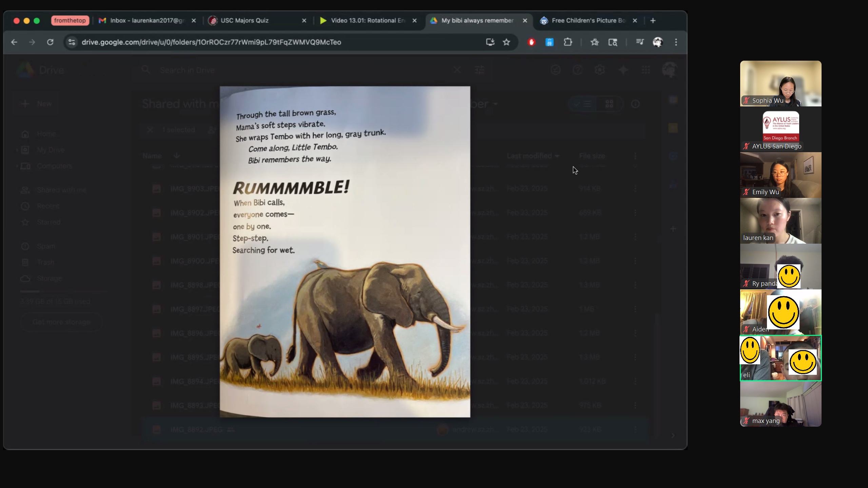Switch to grid layout view toggle
Screen dimensions: 868x488
pos(609,104)
